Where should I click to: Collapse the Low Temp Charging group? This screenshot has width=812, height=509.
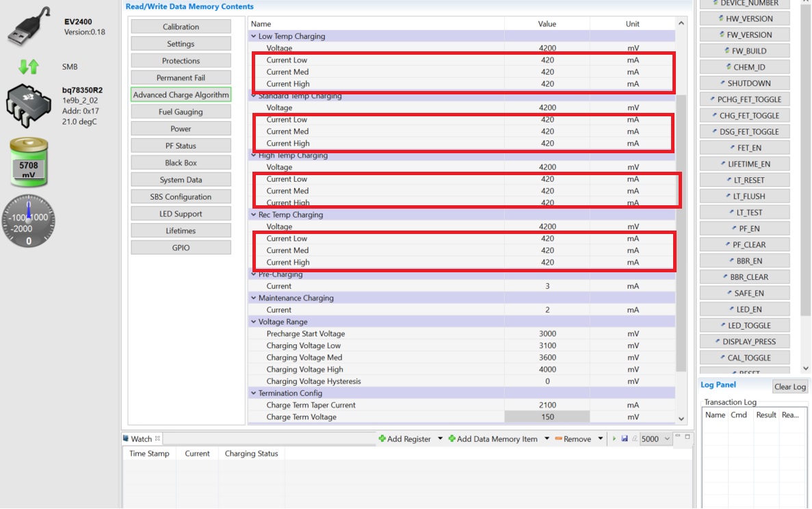coord(254,36)
